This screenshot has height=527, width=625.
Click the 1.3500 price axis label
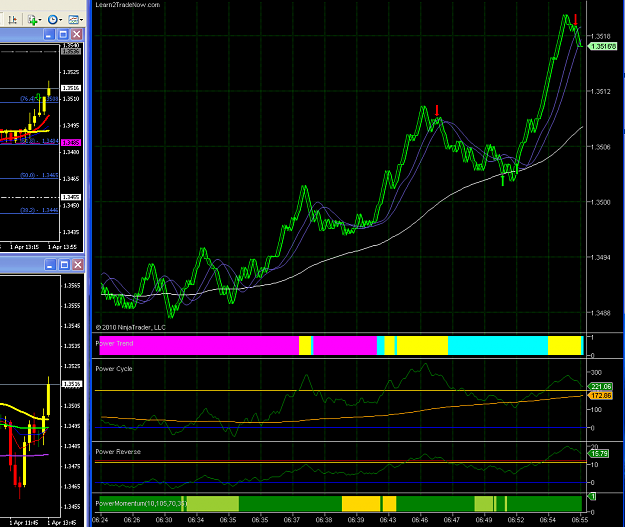[601, 203]
